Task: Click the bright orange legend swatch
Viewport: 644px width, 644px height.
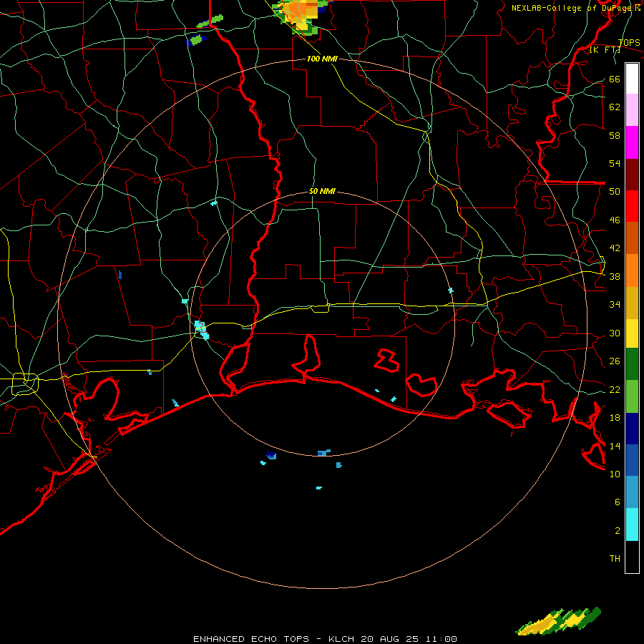Action: click(x=632, y=270)
